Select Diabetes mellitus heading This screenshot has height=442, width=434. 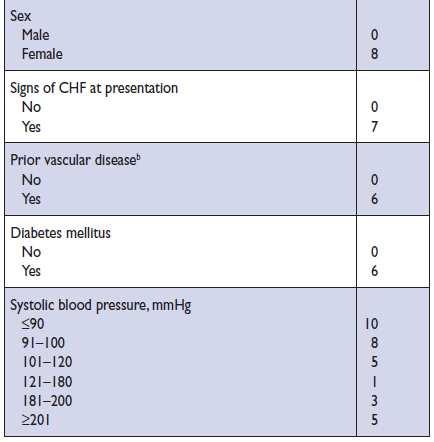click(x=60, y=233)
